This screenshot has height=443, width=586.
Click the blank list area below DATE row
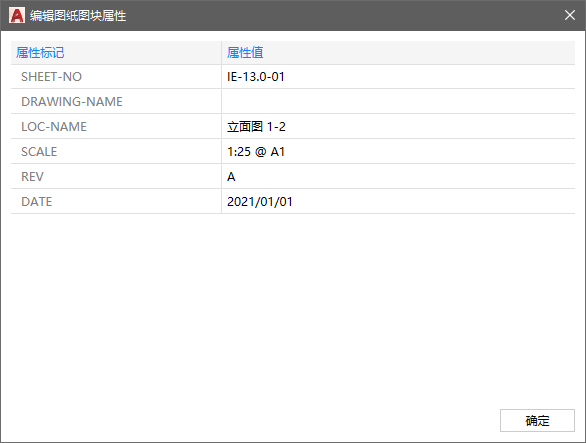(x=293, y=307)
